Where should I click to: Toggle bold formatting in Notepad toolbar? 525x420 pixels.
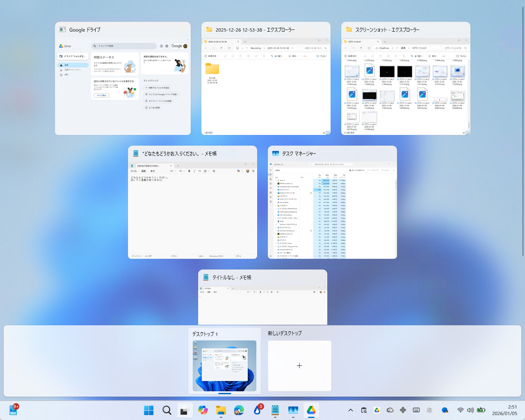189,171
